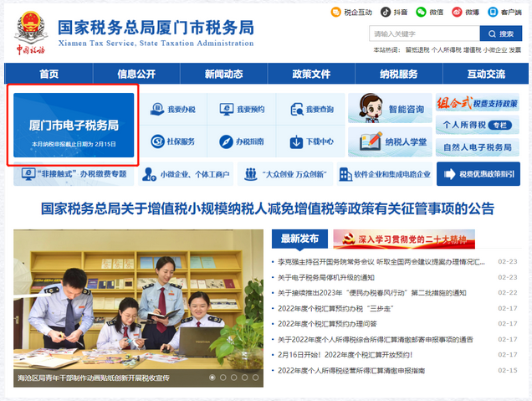Select the 最新发布 tab

(299, 239)
